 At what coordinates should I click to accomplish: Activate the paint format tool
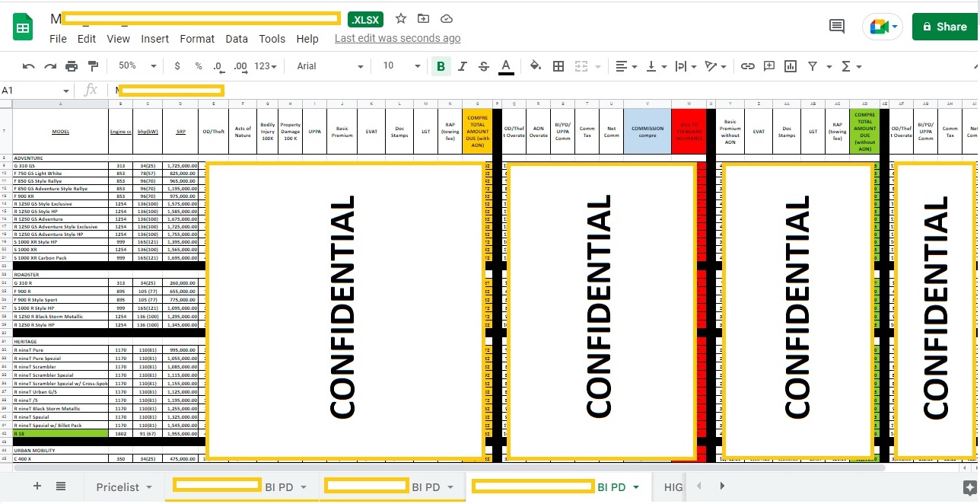(x=93, y=66)
